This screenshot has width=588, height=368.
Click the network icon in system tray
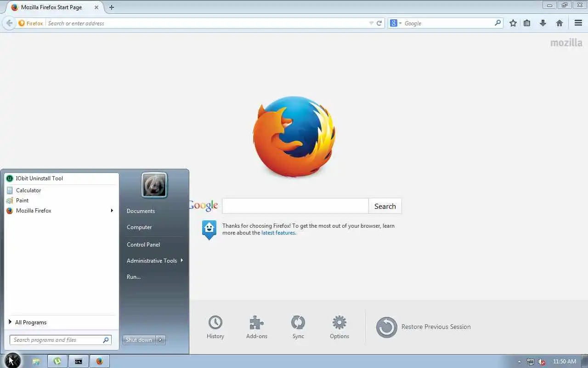pyautogui.click(x=531, y=362)
